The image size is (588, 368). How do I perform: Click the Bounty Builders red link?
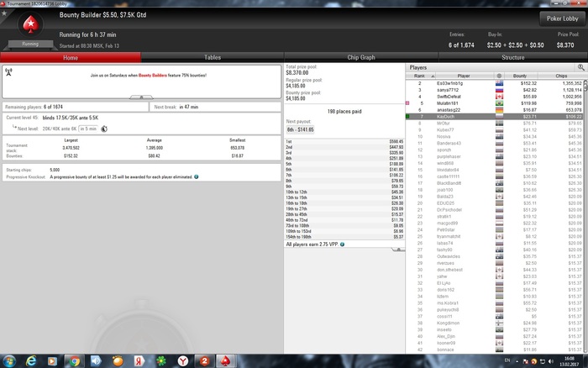click(x=152, y=76)
